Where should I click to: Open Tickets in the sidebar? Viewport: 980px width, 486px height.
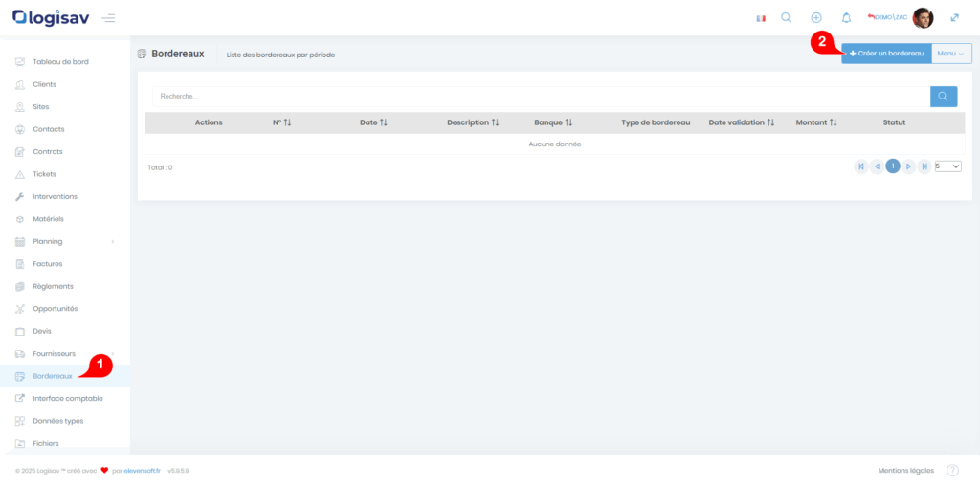point(44,174)
